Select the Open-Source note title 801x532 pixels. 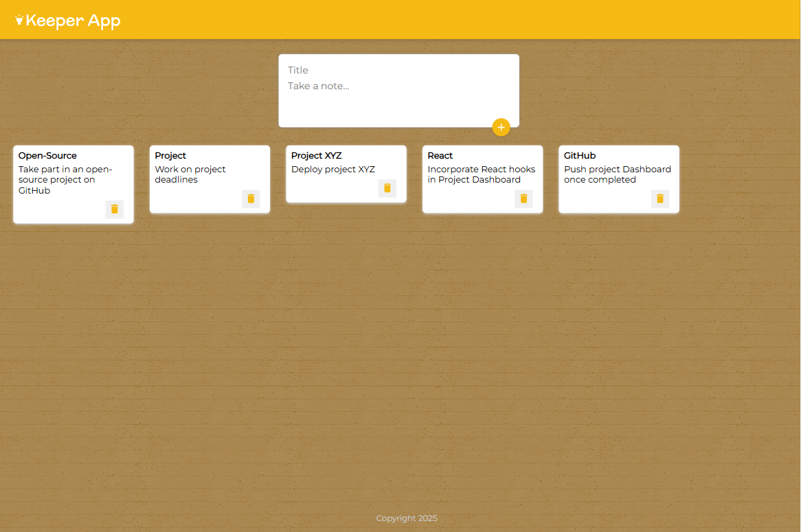click(x=47, y=156)
